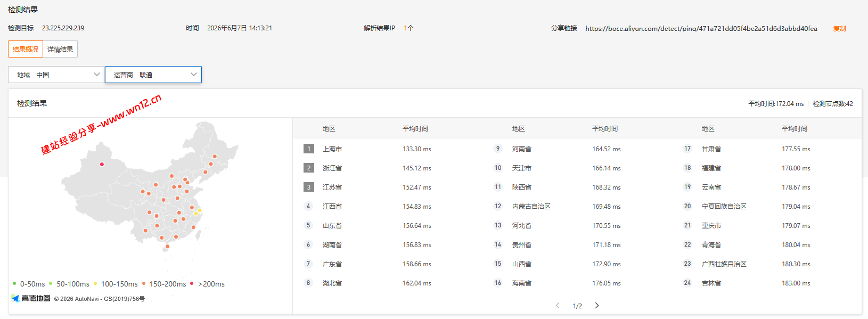Click the 164.52 ms value

pos(607,149)
